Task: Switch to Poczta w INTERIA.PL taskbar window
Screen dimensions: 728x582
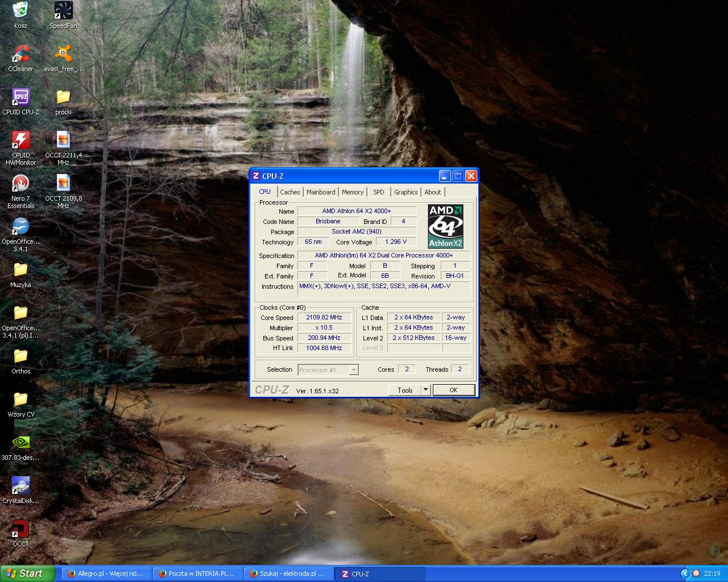Action: (x=197, y=574)
